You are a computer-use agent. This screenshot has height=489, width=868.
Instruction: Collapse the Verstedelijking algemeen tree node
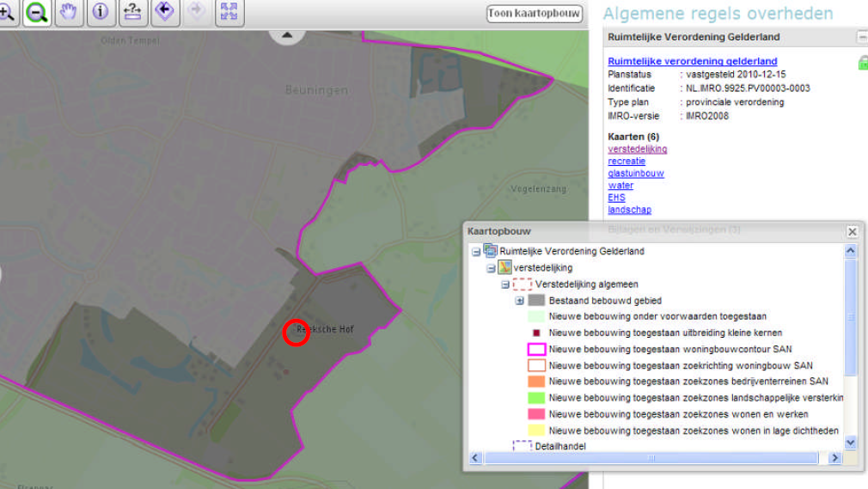tap(505, 284)
